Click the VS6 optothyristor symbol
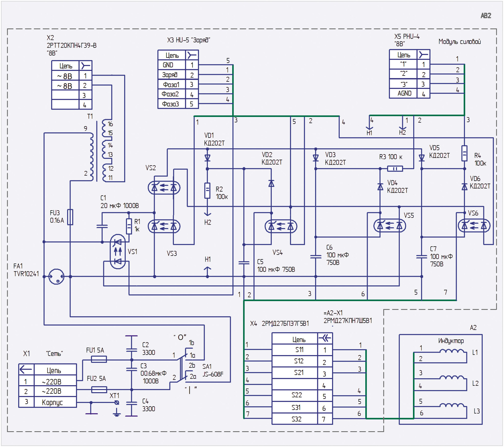 (474, 226)
